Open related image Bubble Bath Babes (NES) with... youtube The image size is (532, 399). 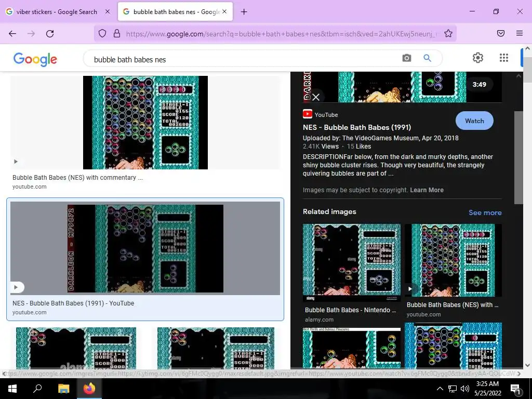453,260
